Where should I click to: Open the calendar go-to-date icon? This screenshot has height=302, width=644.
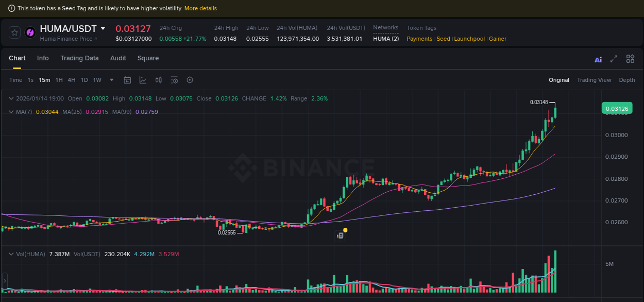pos(127,80)
